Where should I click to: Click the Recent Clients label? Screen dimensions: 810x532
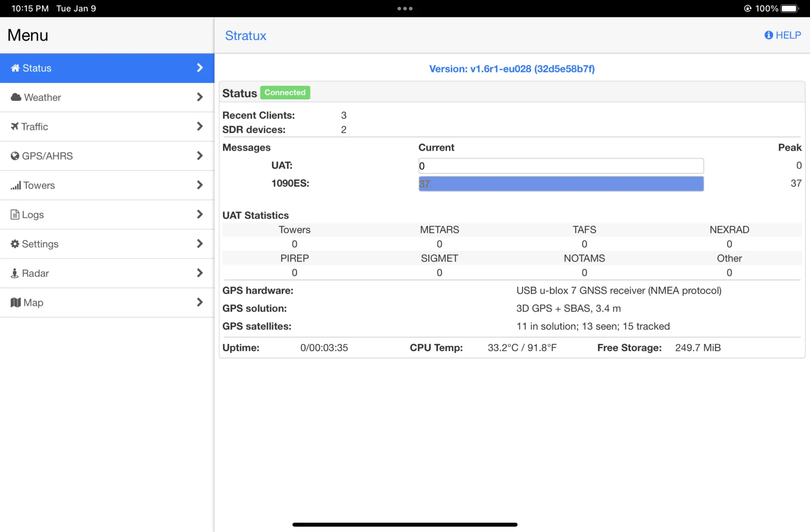[259, 115]
